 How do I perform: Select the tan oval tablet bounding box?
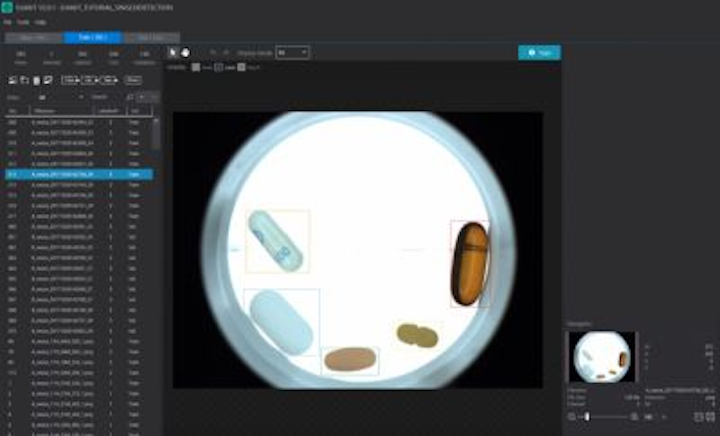350,360
